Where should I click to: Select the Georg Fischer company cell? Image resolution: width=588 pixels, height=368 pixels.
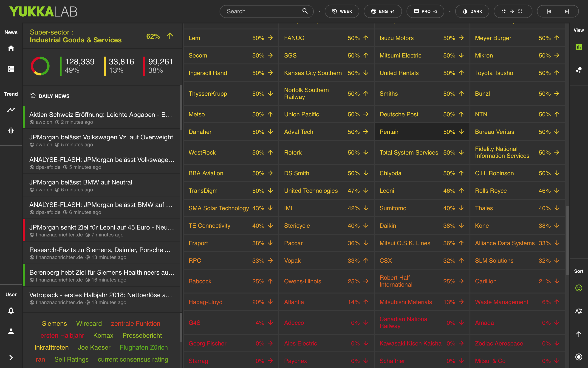(231, 343)
